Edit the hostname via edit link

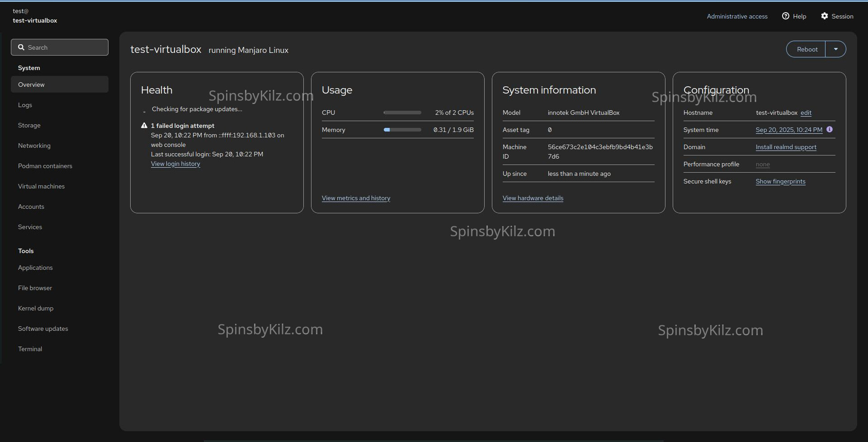pyautogui.click(x=806, y=113)
